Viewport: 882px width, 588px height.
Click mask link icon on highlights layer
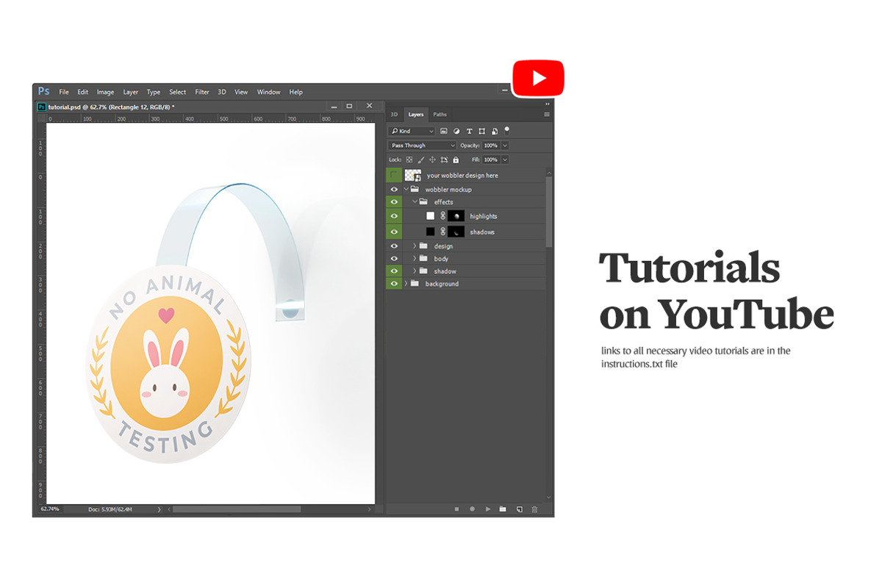pyautogui.click(x=443, y=216)
